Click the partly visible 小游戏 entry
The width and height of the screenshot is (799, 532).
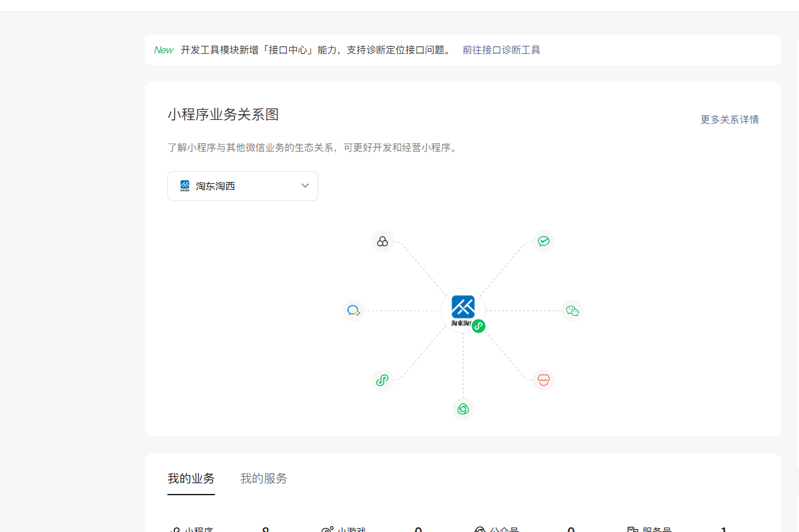point(344,529)
